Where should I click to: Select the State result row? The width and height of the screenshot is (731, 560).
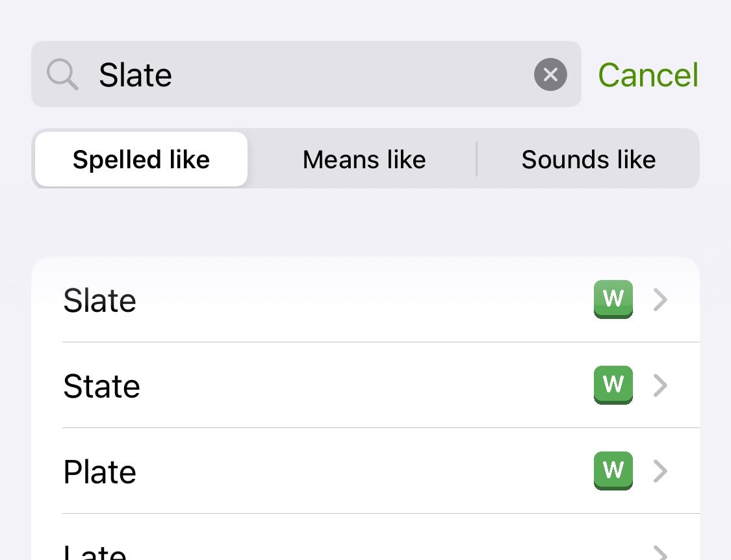tap(365, 385)
